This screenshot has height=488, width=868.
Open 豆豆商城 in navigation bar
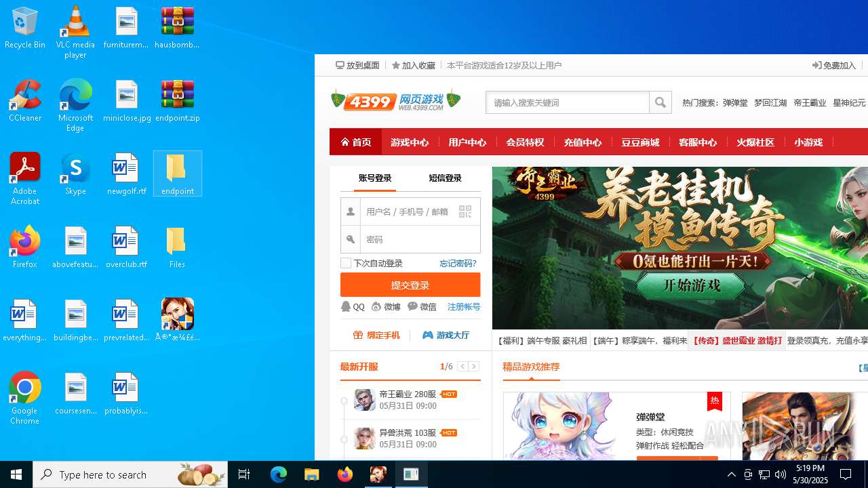(x=640, y=142)
